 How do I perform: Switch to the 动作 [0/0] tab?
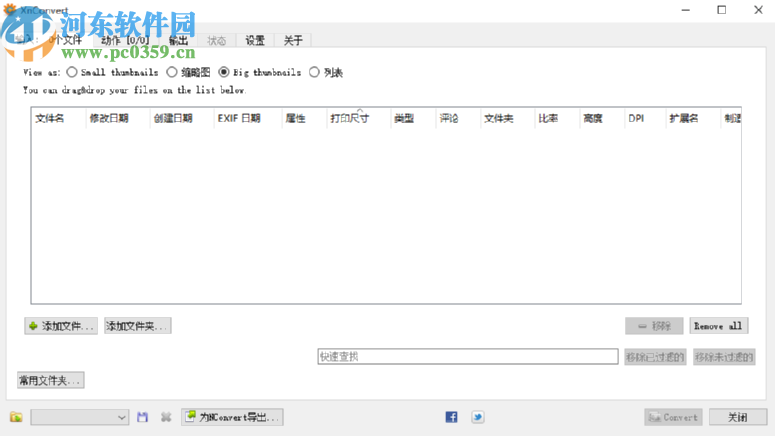125,41
